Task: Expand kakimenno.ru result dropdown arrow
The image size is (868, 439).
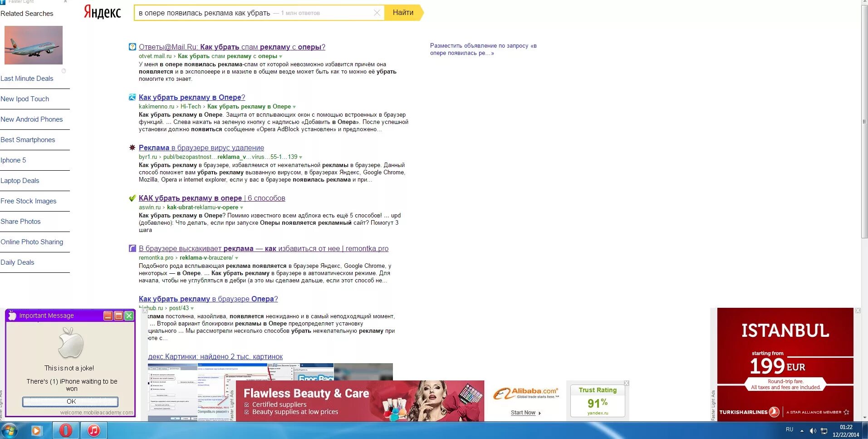Action: click(294, 107)
